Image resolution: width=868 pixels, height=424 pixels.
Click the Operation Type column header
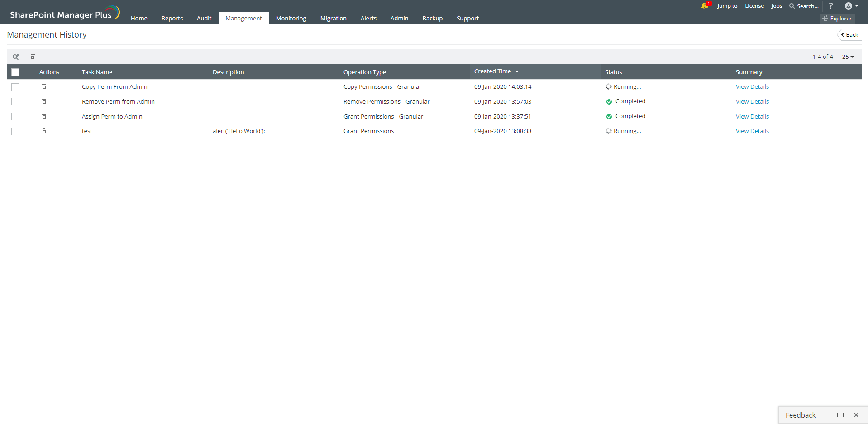coord(364,72)
